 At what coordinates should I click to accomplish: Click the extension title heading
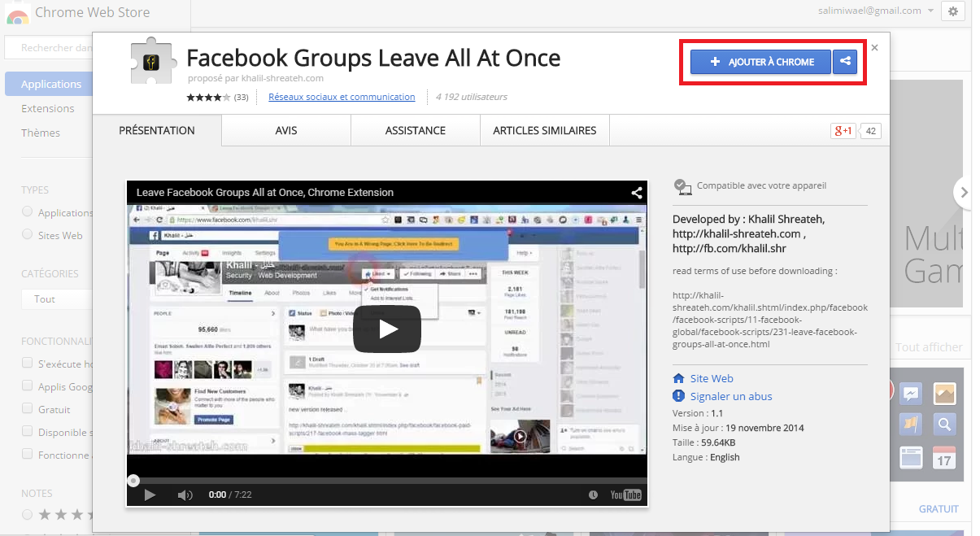click(x=373, y=59)
